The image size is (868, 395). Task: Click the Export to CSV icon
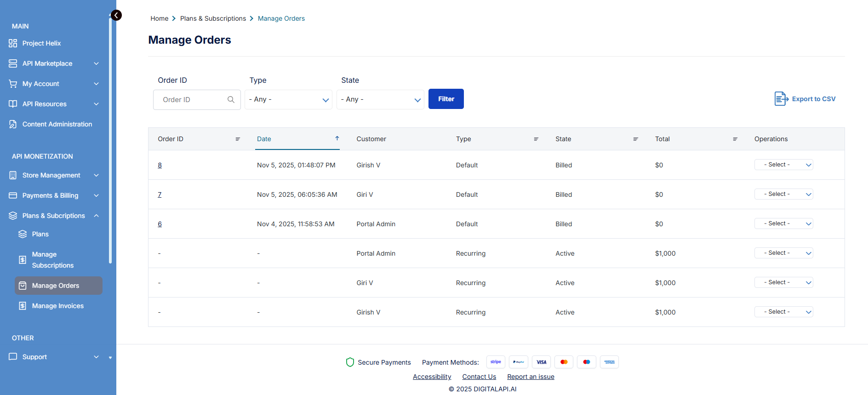781,99
